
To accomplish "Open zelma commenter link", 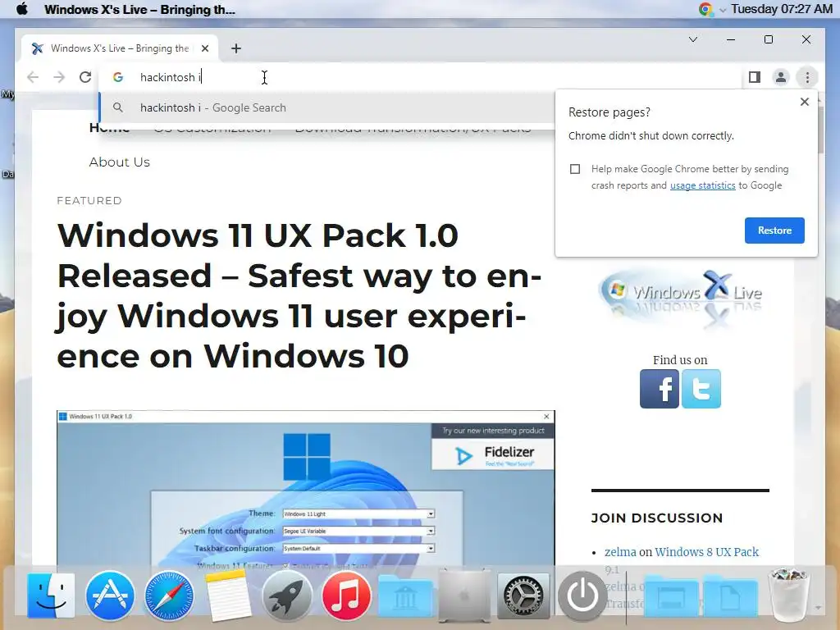I will [620, 552].
